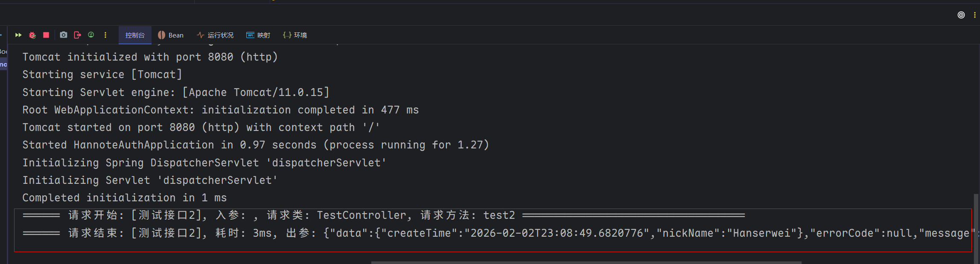Click the green Rerun double-arrow icon
The width and height of the screenshot is (980, 264).
tap(18, 35)
